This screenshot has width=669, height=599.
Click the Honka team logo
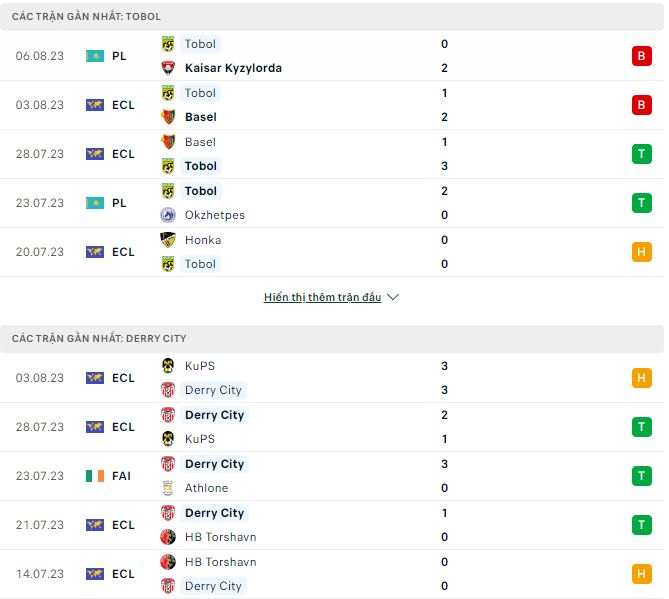168,240
